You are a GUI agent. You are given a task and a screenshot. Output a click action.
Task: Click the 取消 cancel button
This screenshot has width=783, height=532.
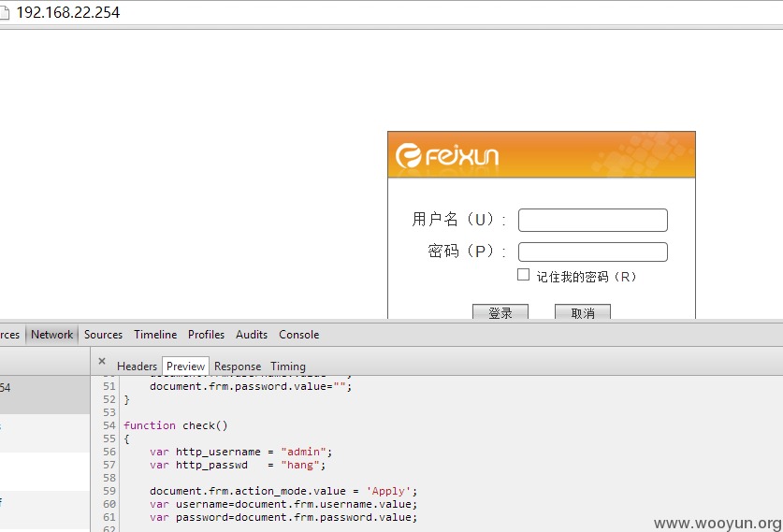(x=583, y=312)
